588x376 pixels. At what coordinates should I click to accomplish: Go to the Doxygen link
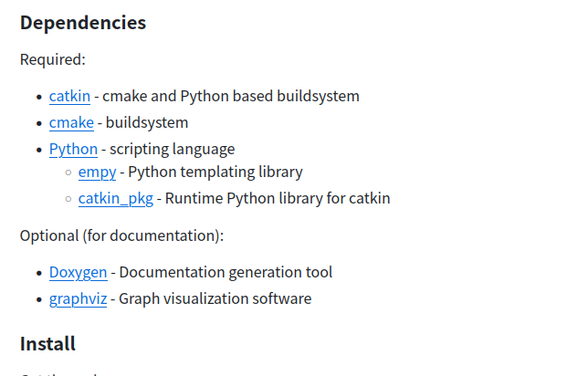(x=78, y=273)
